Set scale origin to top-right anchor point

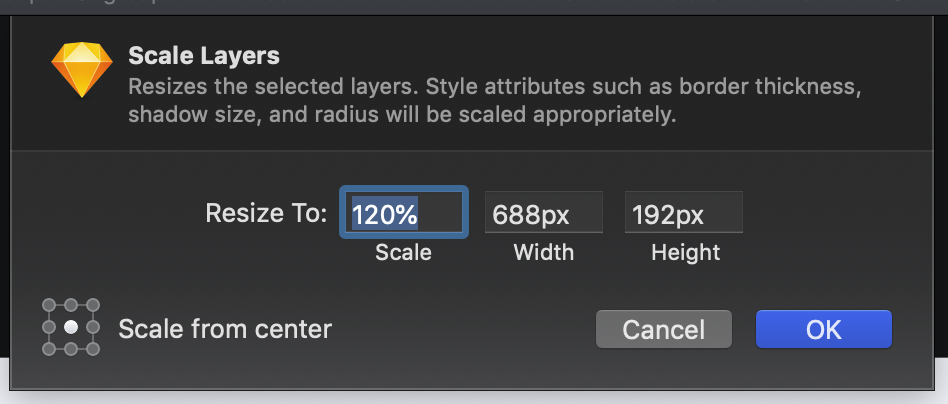93,305
